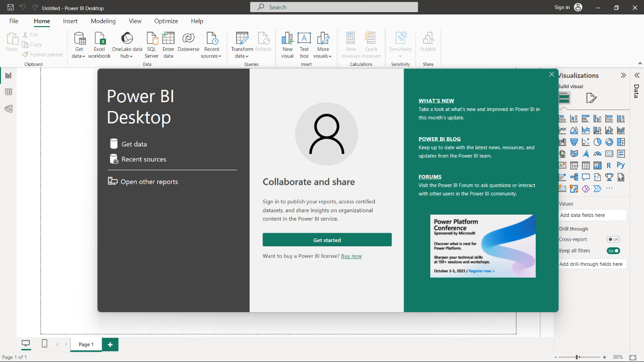Choose the gauge visual
Image resolution: width=644 pixels, height=362 pixels.
click(597, 153)
